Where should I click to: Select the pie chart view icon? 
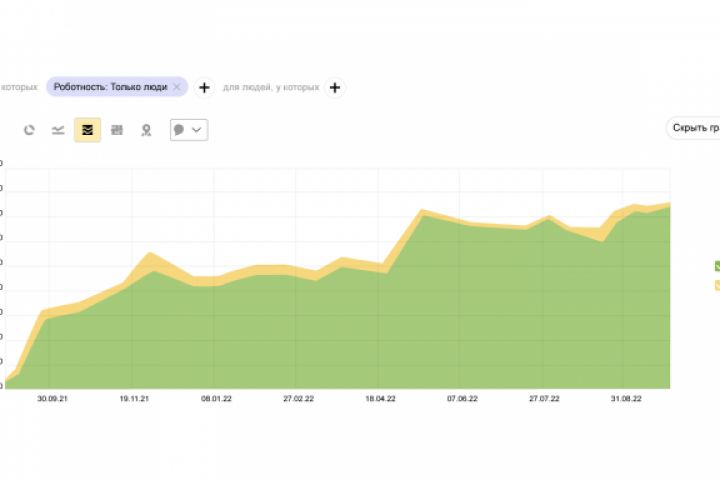coord(29,130)
